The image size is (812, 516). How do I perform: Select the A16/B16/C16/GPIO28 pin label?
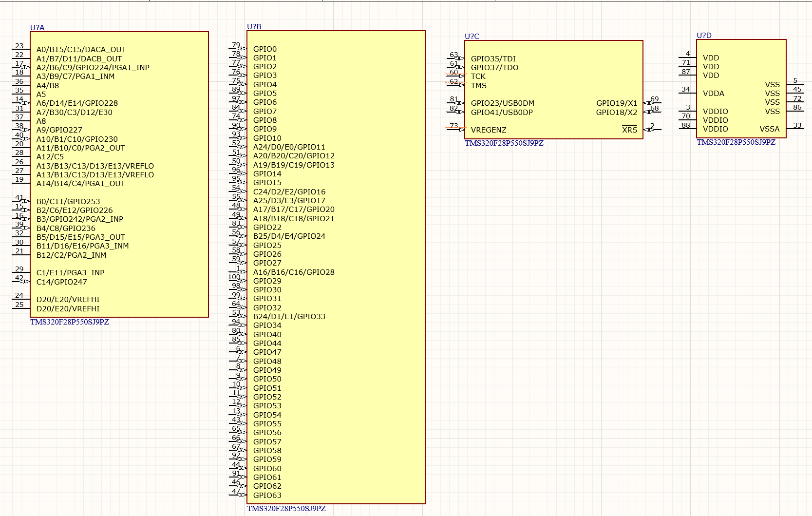tap(294, 272)
